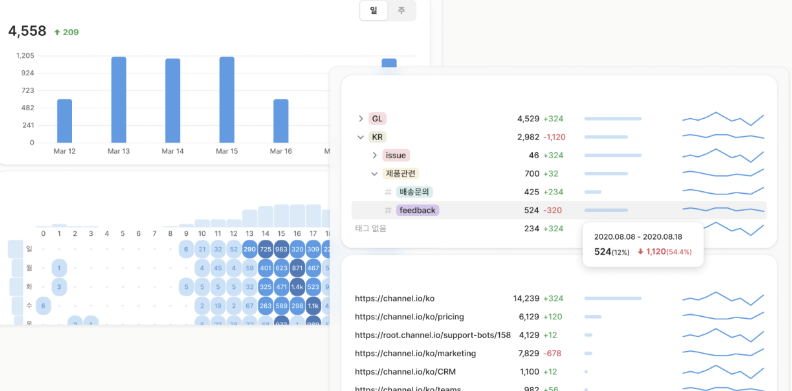Click heatmap cell with value 1.4k

tap(298, 286)
